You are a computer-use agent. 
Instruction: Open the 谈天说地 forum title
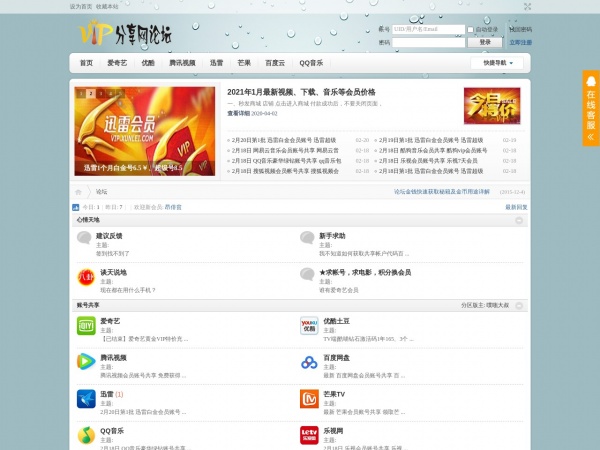click(x=113, y=272)
